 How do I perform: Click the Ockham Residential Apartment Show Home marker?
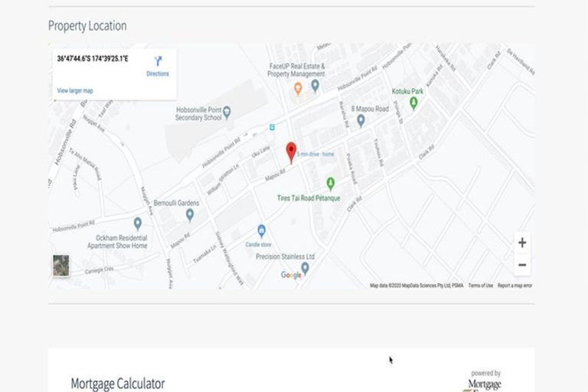pos(138,224)
